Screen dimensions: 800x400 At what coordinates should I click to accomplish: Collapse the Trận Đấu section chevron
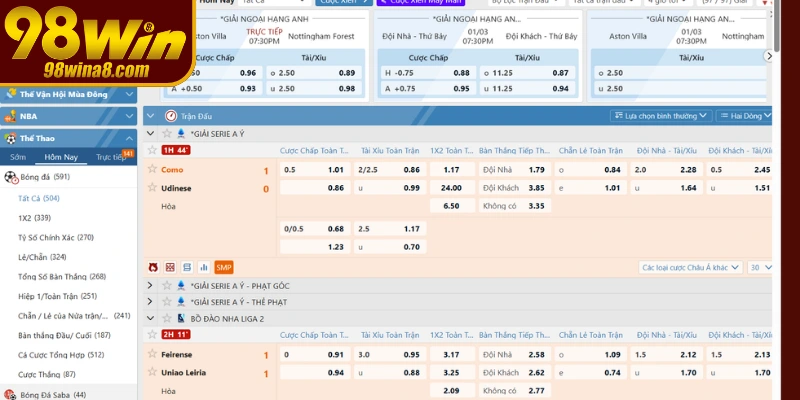tap(151, 116)
